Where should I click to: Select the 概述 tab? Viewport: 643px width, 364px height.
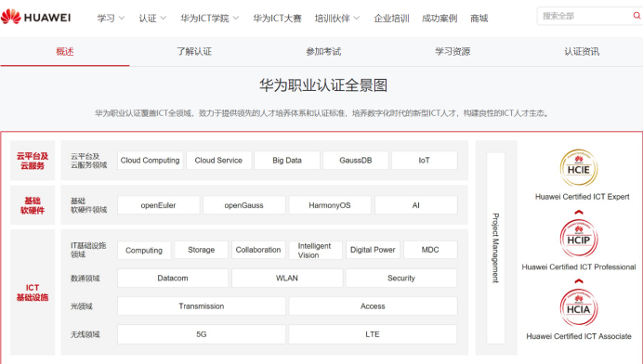click(65, 52)
